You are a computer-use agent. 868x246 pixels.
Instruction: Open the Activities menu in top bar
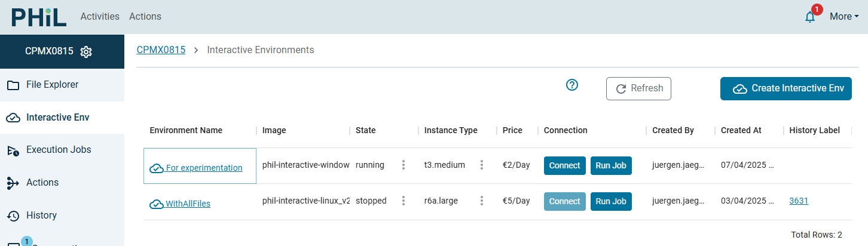coord(100,17)
